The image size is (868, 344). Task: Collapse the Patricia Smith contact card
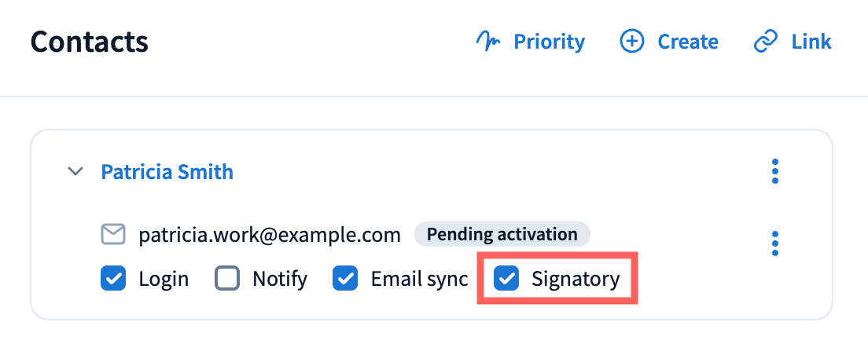(75, 171)
